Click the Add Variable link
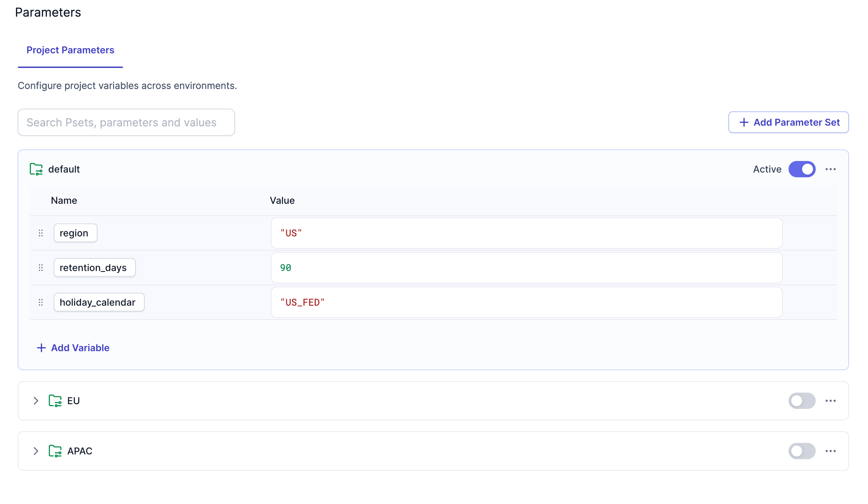Image resolution: width=868 pixels, height=504 pixels. click(x=73, y=348)
